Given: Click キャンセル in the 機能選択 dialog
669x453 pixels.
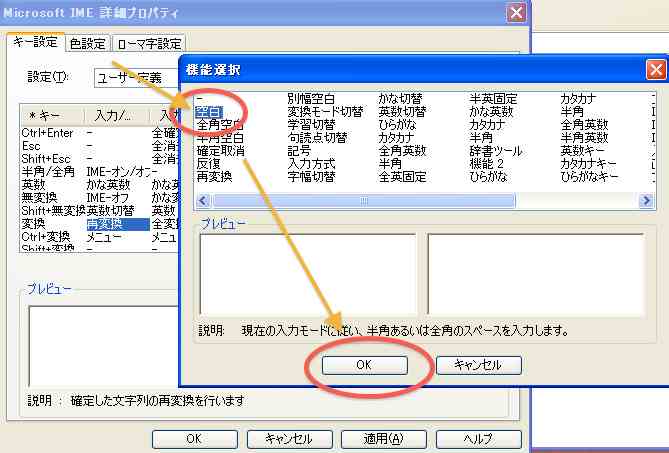Looking at the screenshot, I should click(479, 365).
